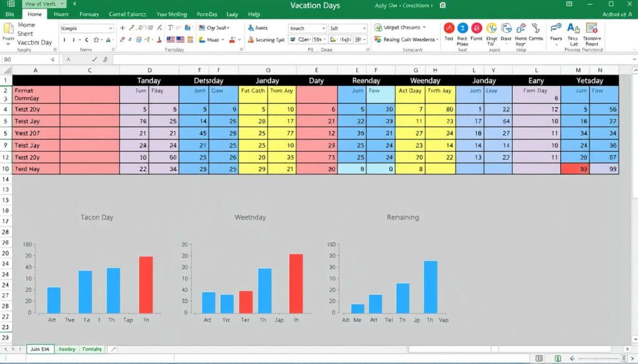
Task: Expand the formula bar chevron at far right
Action: pyautogui.click(x=634, y=59)
